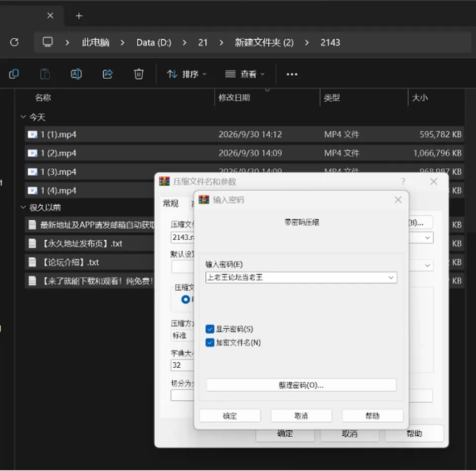Screen dimensions: 476x471
Task: Delete using the trash can icon
Action: 139,74
